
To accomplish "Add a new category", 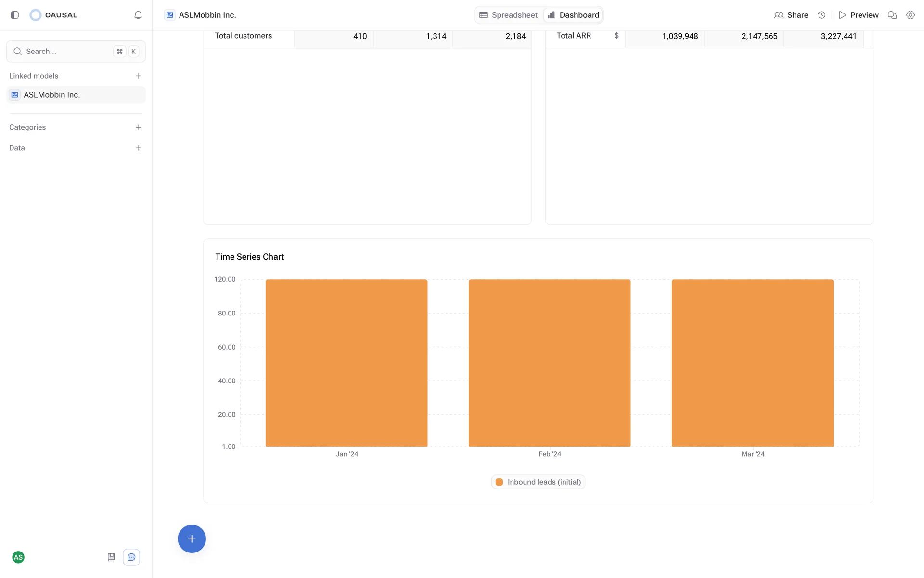I will pos(139,127).
